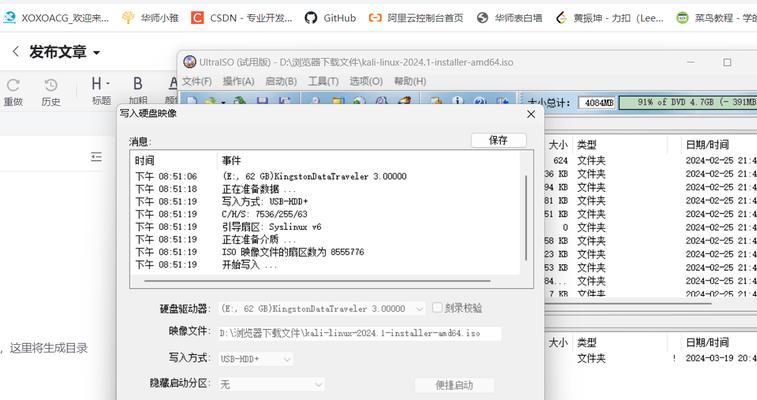The height and width of the screenshot is (400, 757).
Task: Open the 隐藏启动分区 dropdown
Action: [271, 385]
